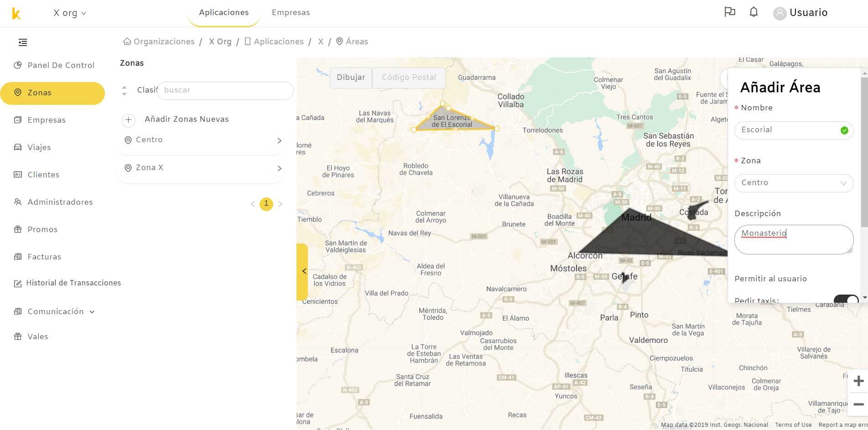Go to X Org breadcrumb
This screenshot has width=868, height=430.
pyautogui.click(x=220, y=41)
